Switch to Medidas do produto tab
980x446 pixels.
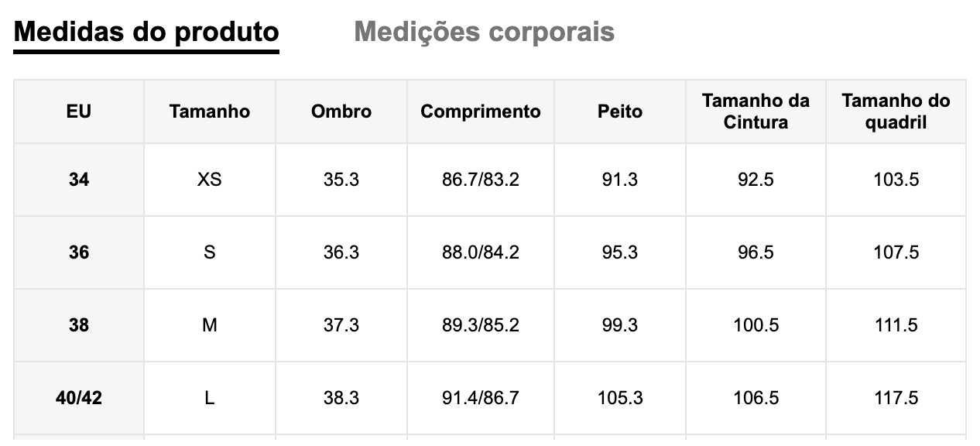pyautogui.click(x=146, y=32)
